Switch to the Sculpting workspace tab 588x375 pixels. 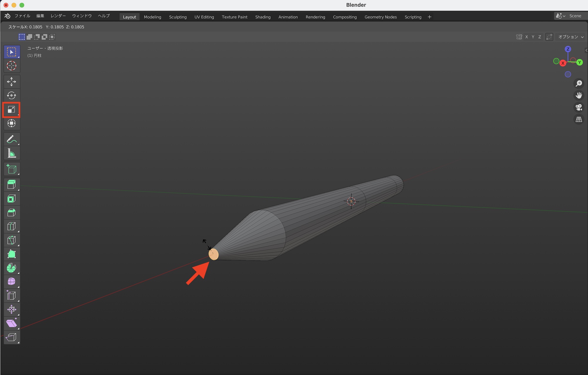178,17
